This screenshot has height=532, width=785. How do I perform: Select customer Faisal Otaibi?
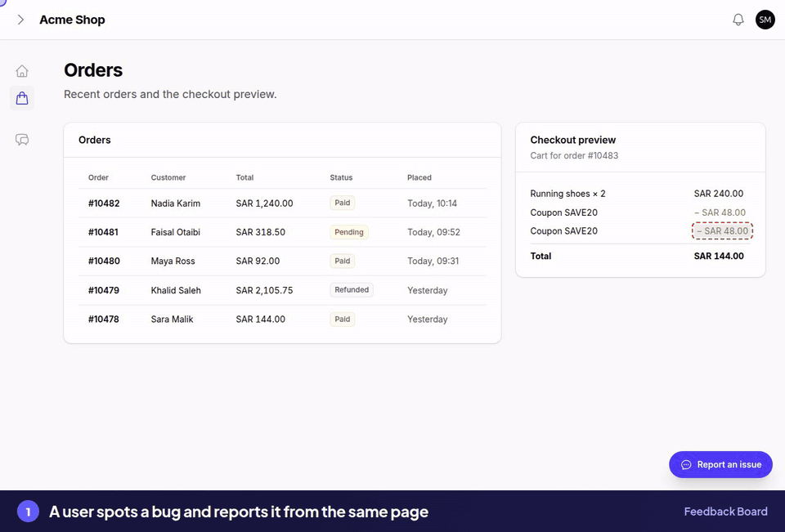tap(175, 232)
